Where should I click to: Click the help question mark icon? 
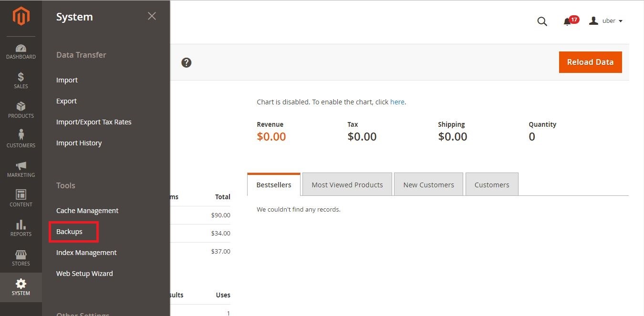point(187,62)
